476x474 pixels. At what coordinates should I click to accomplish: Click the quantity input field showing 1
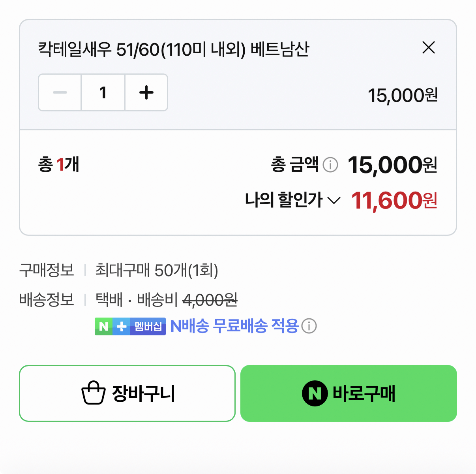[x=103, y=92]
